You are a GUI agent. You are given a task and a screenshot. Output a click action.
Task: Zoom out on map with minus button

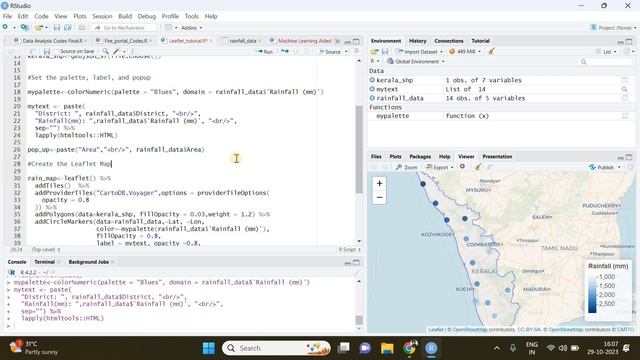click(379, 198)
